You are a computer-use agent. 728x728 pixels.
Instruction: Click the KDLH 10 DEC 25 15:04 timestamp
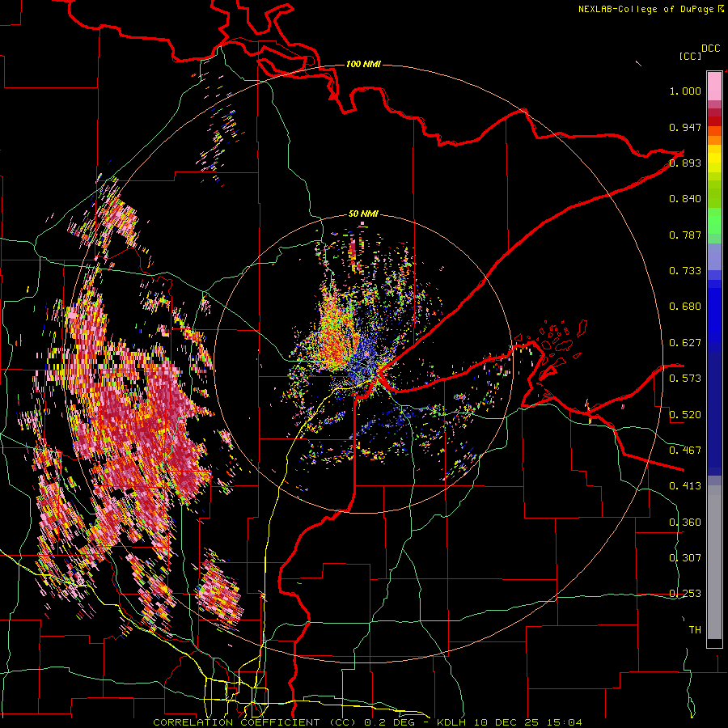(x=510, y=722)
